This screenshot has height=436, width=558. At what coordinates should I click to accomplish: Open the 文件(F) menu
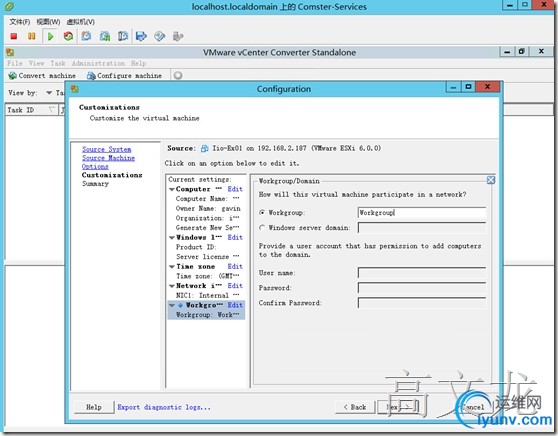pos(20,22)
